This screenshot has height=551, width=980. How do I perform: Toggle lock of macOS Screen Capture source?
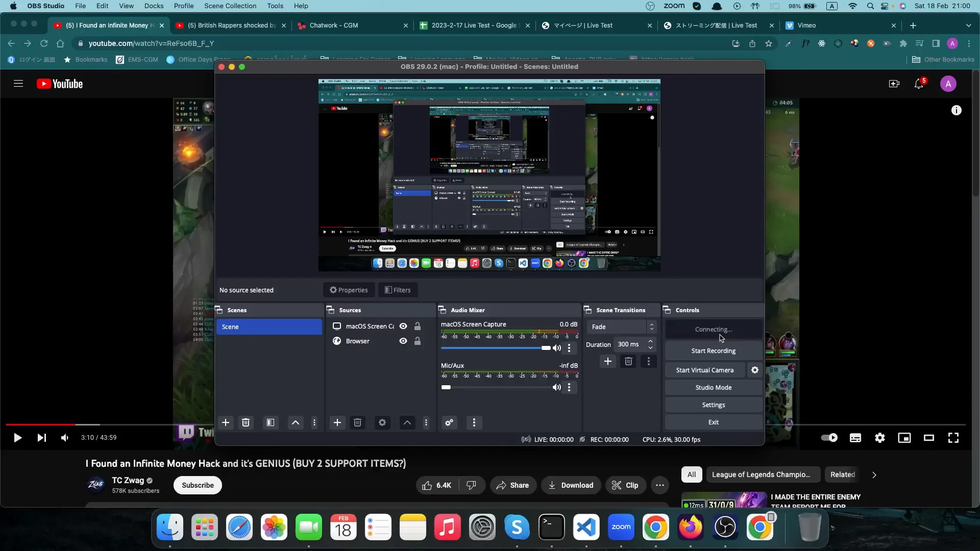coord(418,327)
